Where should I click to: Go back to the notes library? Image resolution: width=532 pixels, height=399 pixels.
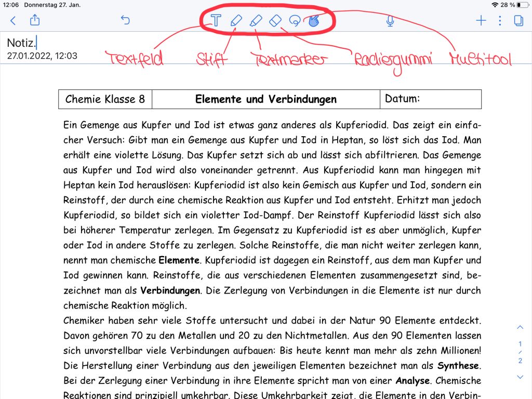[x=13, y=21]
